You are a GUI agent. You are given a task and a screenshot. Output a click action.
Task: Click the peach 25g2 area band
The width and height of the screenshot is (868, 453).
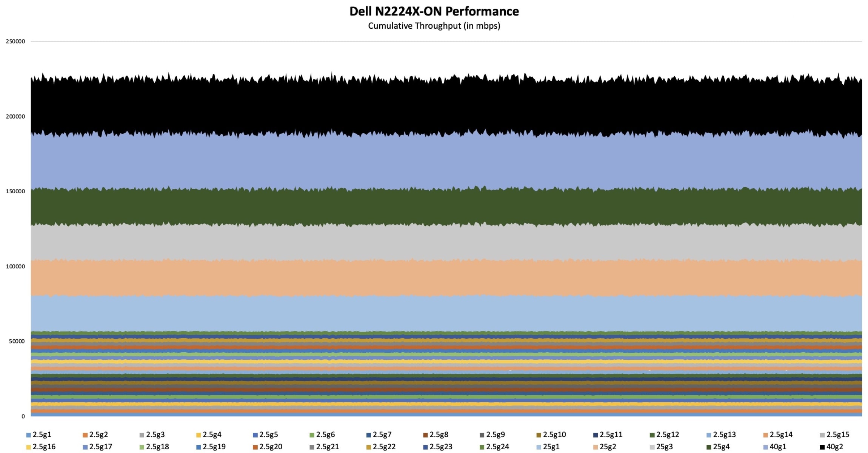(434, 277)
